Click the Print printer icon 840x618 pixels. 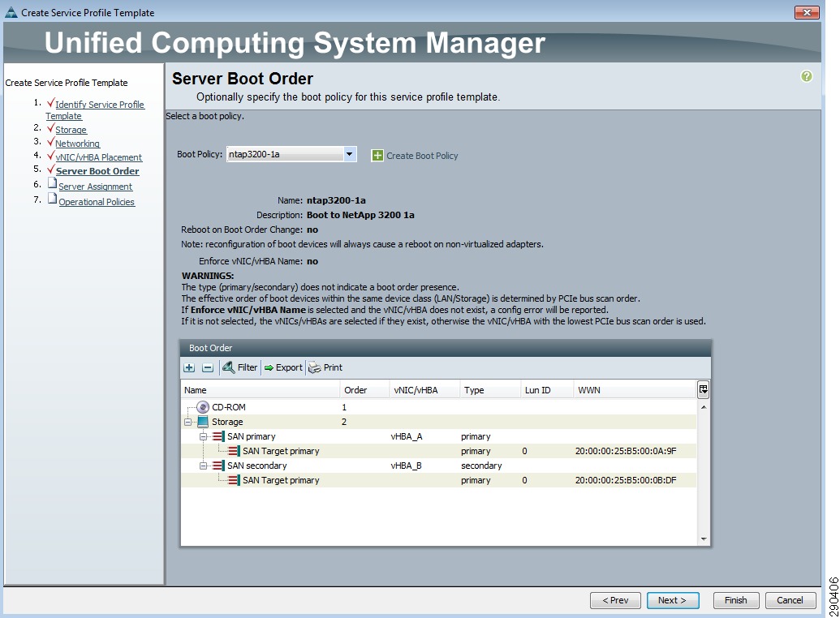point(314,367)
